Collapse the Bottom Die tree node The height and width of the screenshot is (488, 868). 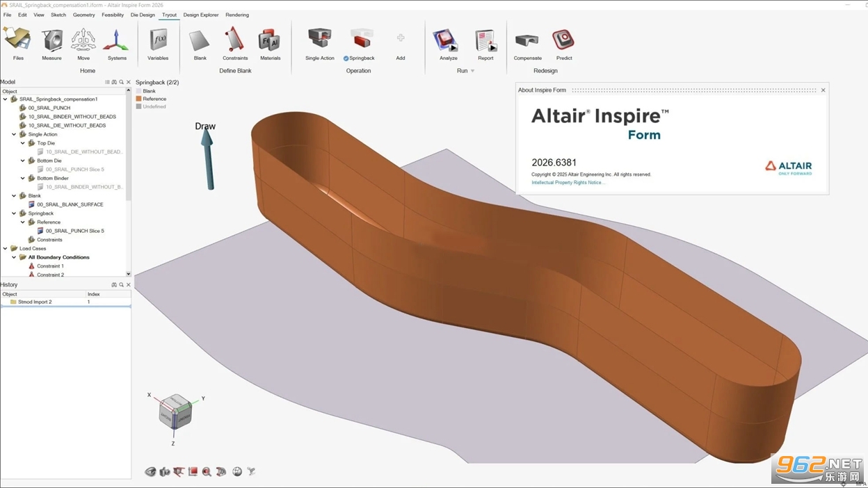click(23, 161)
